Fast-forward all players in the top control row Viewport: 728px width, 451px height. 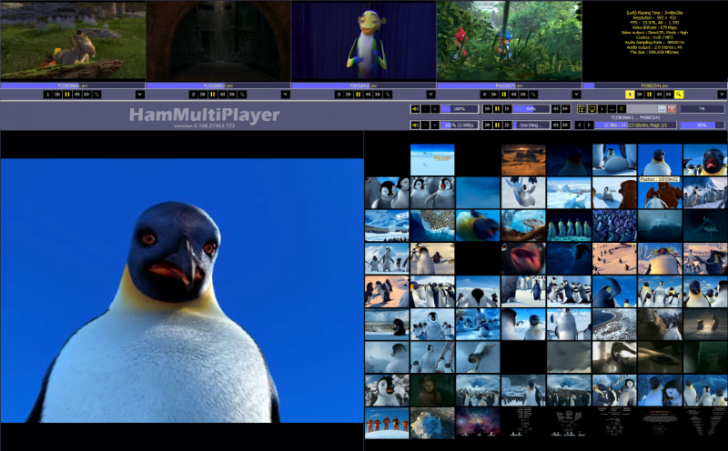pos(566,109)
